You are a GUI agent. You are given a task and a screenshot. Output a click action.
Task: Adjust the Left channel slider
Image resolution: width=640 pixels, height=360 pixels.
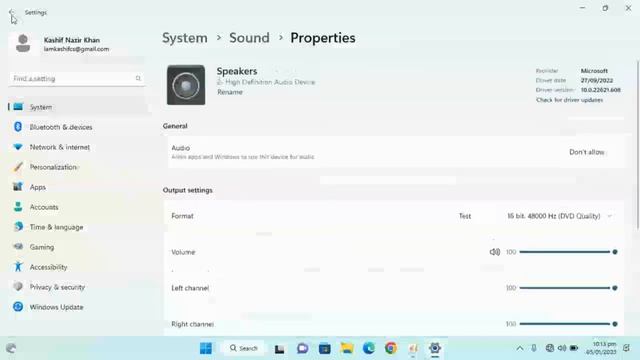pos(568,288)
